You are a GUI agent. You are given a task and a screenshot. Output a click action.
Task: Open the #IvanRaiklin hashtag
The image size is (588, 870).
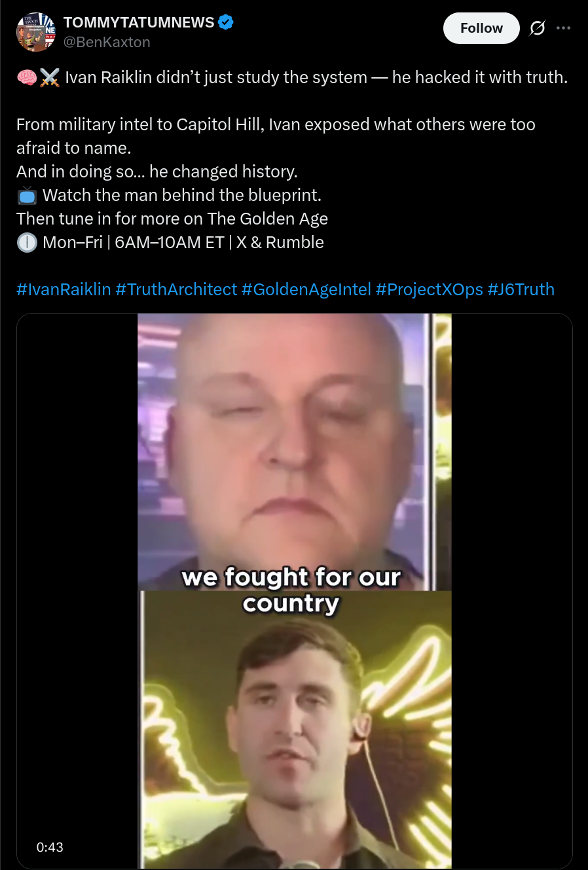point(64,289)
